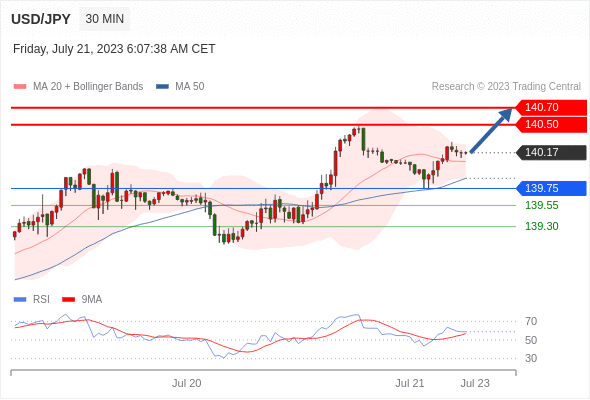Click the 'RSI' legend label

(x=41, y=300)
